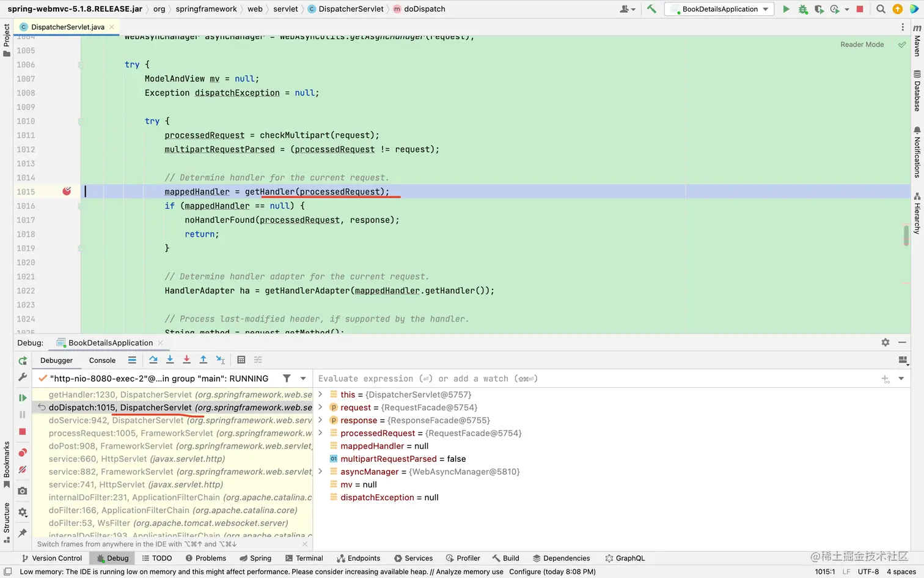Expand the 'this' variable node
924x578 pixels.
(x=320, y=395)
